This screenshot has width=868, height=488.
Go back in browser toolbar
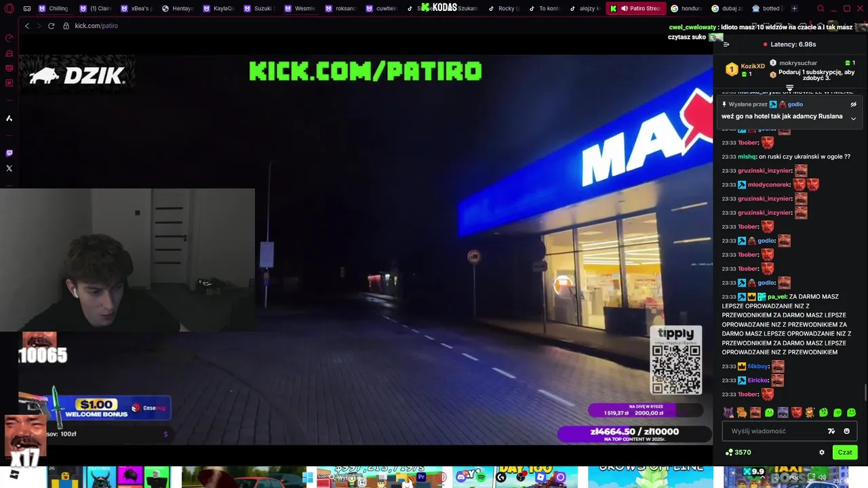click(27, 26)
